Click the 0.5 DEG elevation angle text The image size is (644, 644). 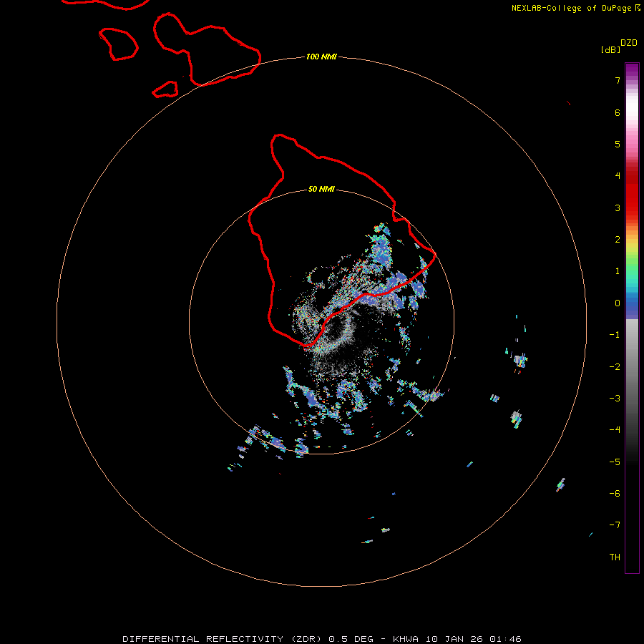point(351,639)
